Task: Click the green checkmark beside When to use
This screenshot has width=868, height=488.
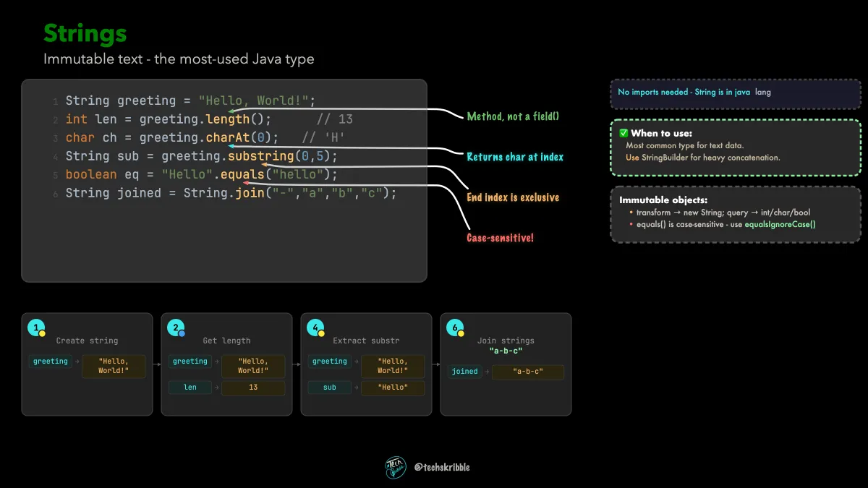Action: tap(624, 133)
